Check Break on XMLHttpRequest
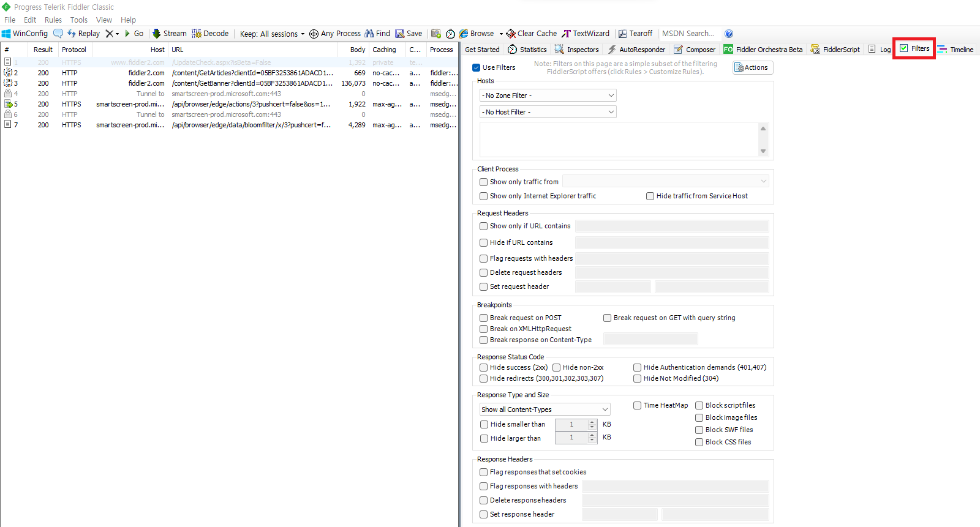The height and width of the screenshot is (527, 980). pos(484,329)
